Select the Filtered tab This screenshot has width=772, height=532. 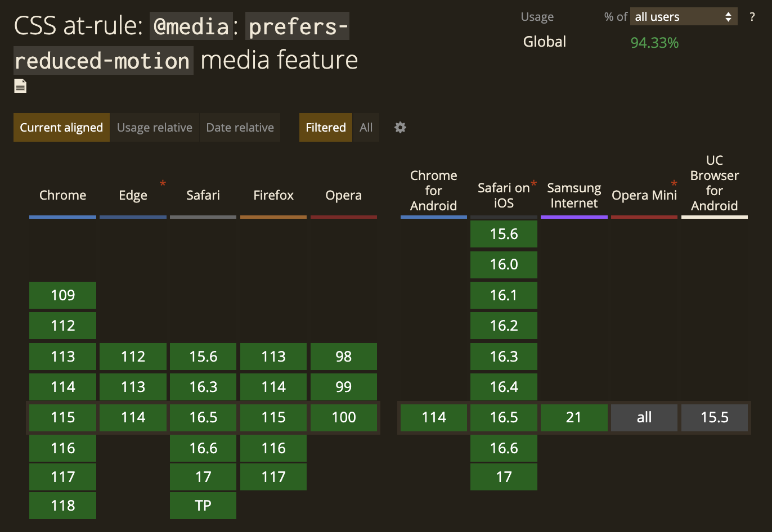pos(325,127)
